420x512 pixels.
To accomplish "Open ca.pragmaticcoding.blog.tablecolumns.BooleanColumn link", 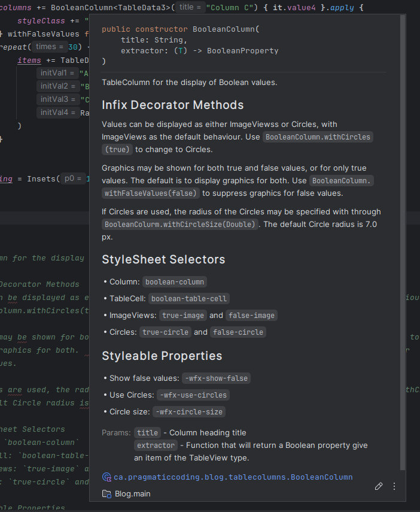I will click(x=233, y=477).
